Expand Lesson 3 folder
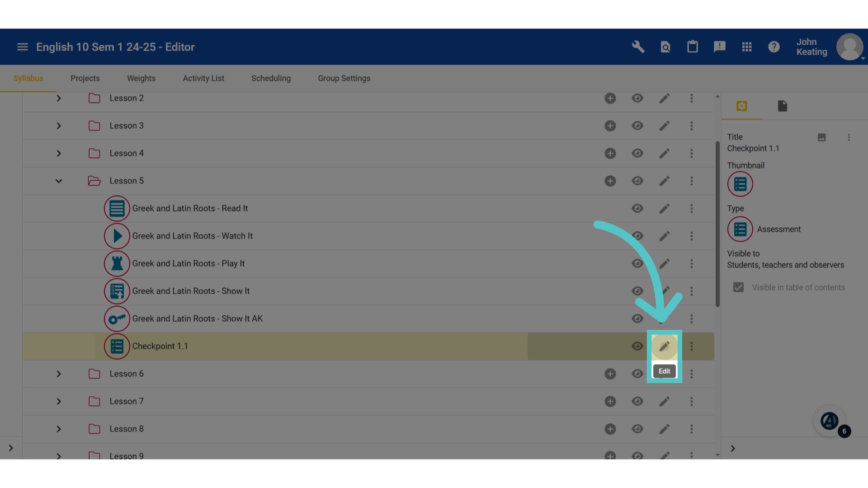 (59, 126)
